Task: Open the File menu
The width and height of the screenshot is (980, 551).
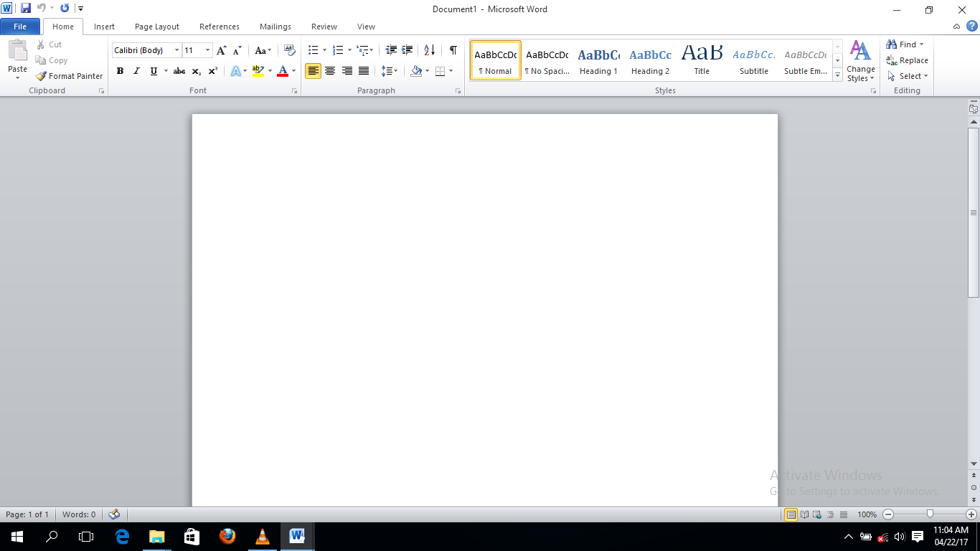Action: tap(20, 26)
